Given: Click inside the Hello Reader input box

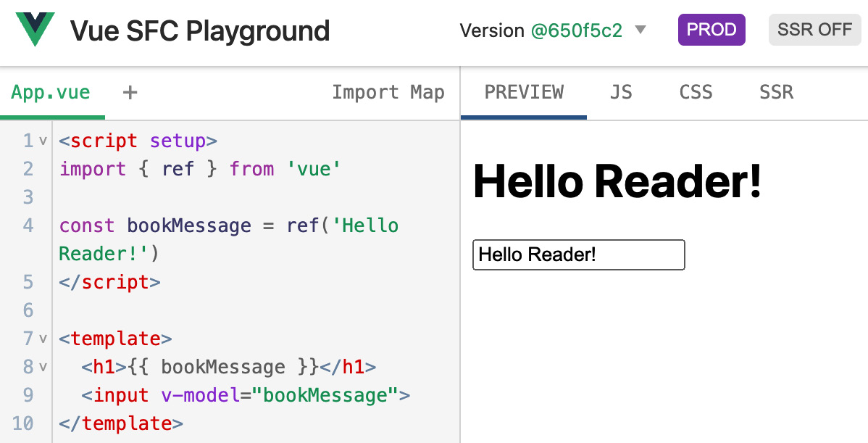Looking at the screenshot, I should pyautogui.click(x=578, y=254).
